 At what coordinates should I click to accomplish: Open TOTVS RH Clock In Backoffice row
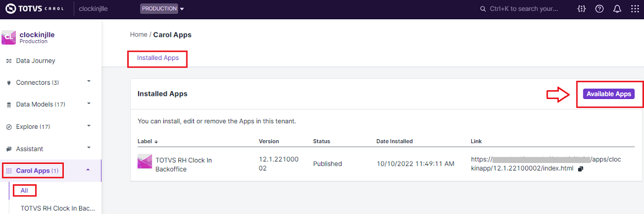386,164
